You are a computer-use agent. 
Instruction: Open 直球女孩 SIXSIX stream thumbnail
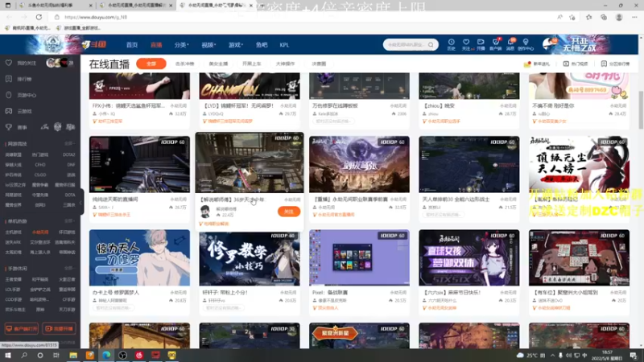(469, 257)
